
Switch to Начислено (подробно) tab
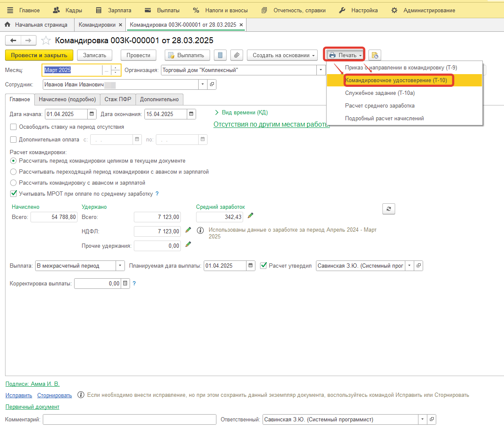pos(67,100)
